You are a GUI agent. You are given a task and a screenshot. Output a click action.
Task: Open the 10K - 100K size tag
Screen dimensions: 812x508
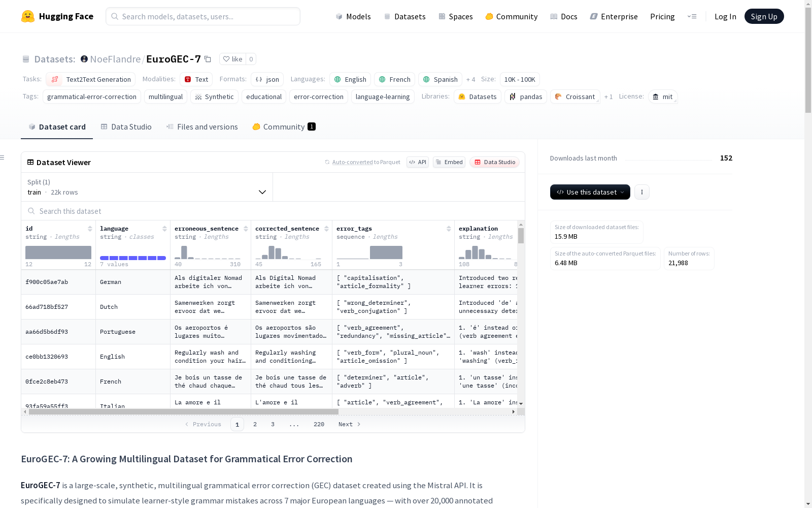click(520, 79)
